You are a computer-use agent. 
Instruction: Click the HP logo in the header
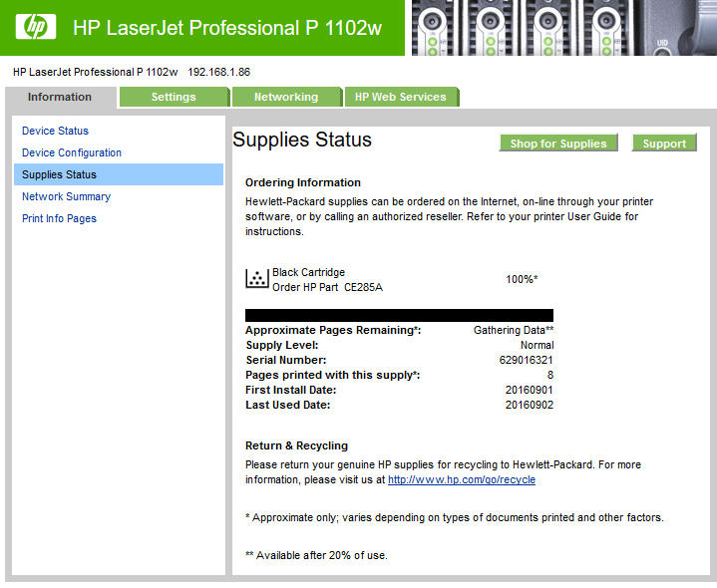(x=35, y=27)
